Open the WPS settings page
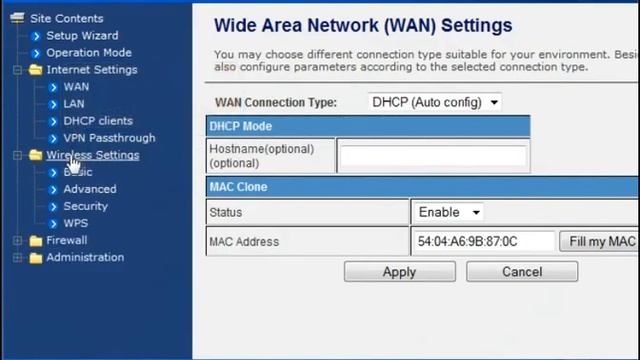The height and width of the screenshot is (360, 640). coord(76,224)
